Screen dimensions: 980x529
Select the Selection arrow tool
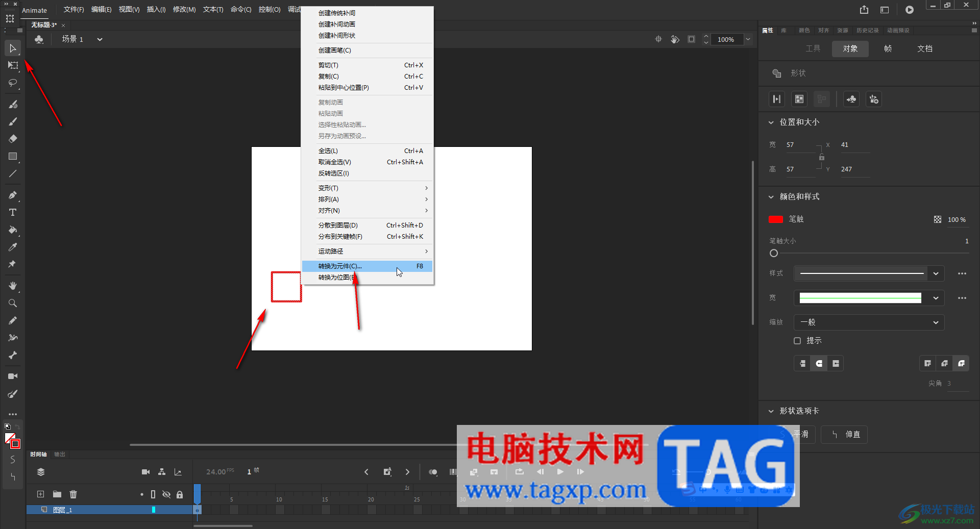pos(13,48)
